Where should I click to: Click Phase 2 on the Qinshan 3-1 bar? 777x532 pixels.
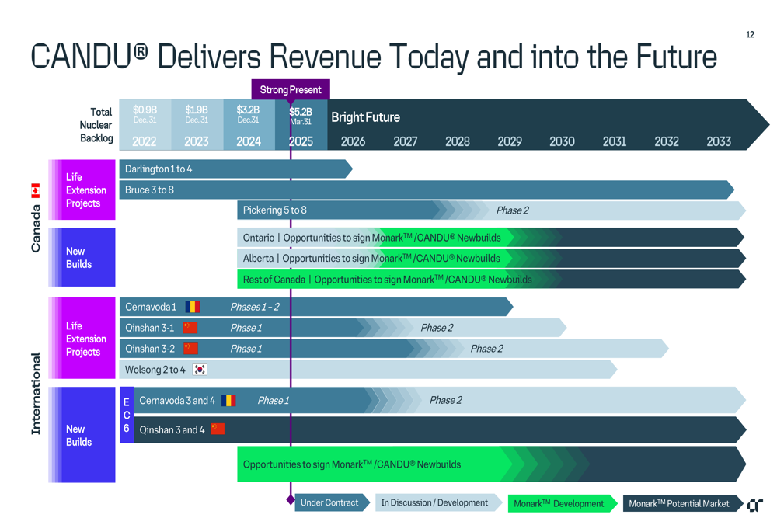(437, 328)
